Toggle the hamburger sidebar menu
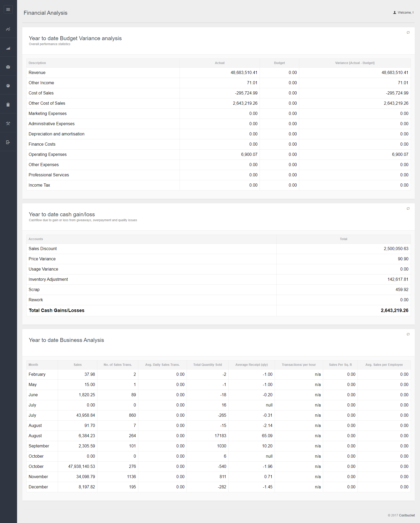This screenshot has height=523, width=420. click(8, 9)
